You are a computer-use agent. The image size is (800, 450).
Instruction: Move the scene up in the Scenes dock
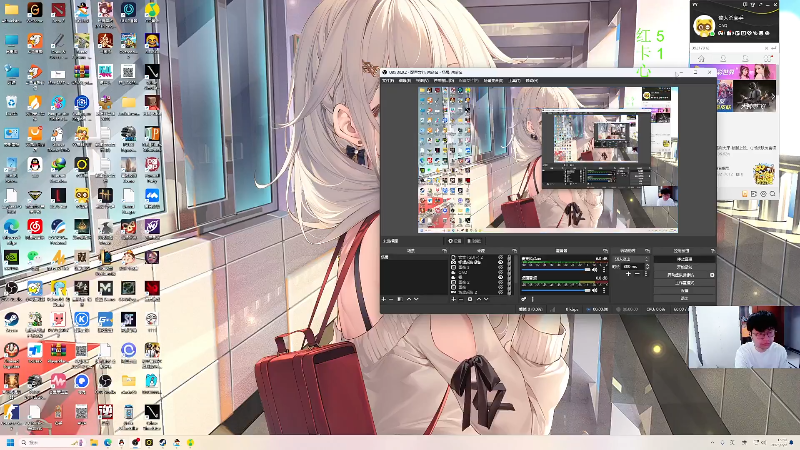(409, 299)
